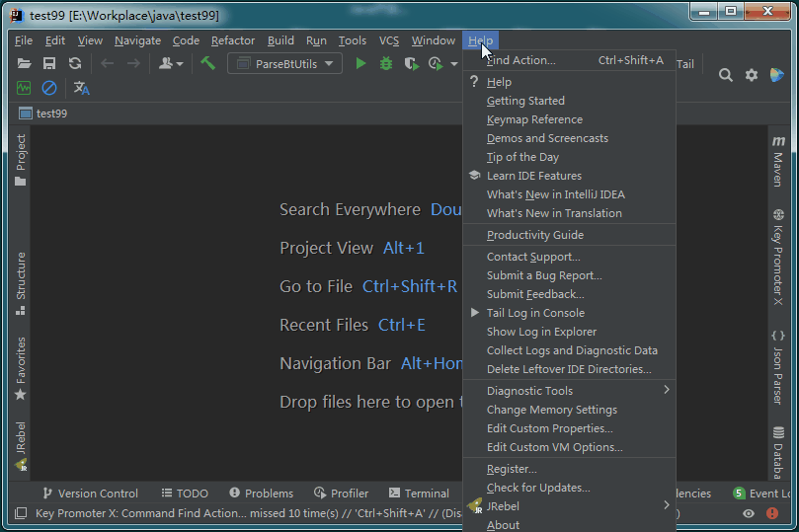The height and width of the screenshot is (532, 799).
Task: Click the colorful plugin logo icon
Action: pyautogui.click(x=776, y=75)
